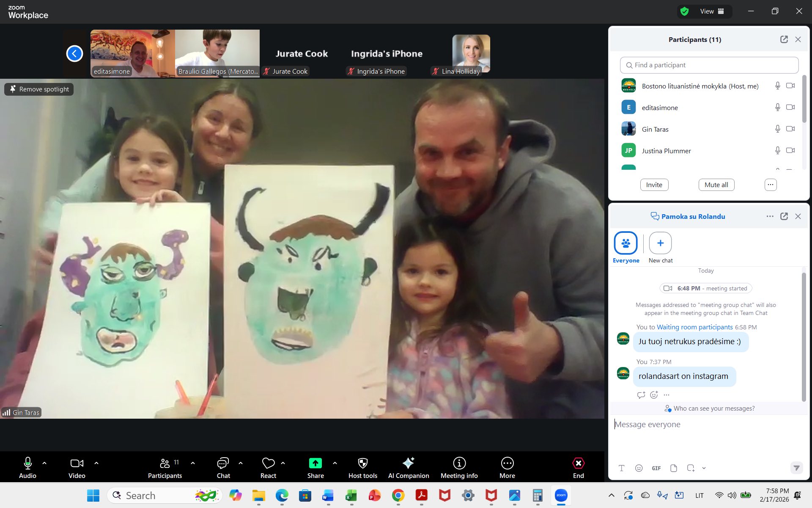
Task: Mute Gin Taras microphone in participant list
Action: tap(777, 129)
